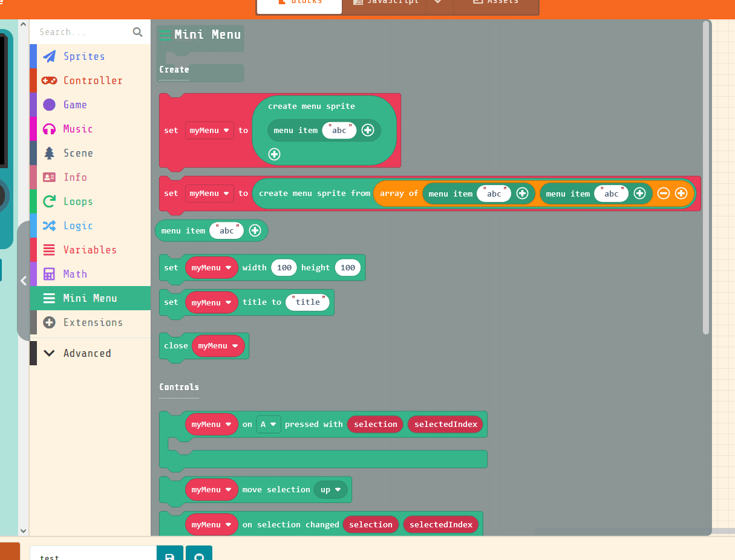This screenshot has width=735, height=560.
Task: Click the search magnifier icon
Action: (137, 32)
